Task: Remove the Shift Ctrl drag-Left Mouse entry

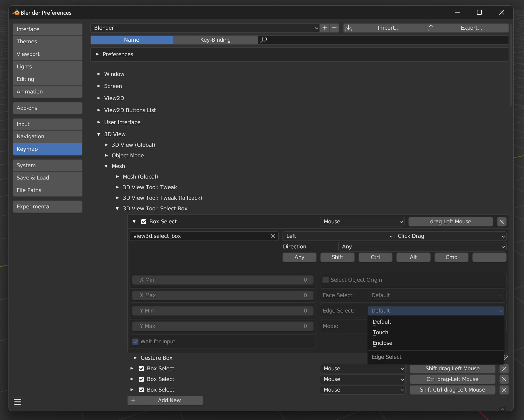Action: click(x=504, y=390)
